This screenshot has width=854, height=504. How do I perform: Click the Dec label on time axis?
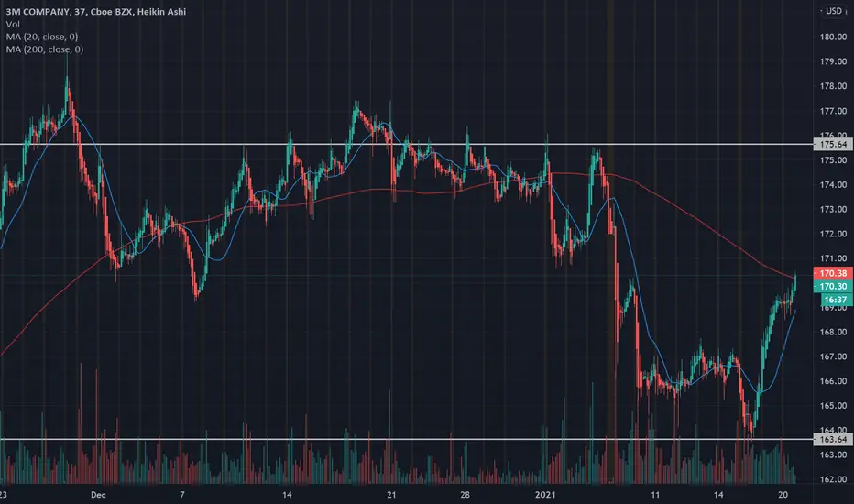coord(98,495)
